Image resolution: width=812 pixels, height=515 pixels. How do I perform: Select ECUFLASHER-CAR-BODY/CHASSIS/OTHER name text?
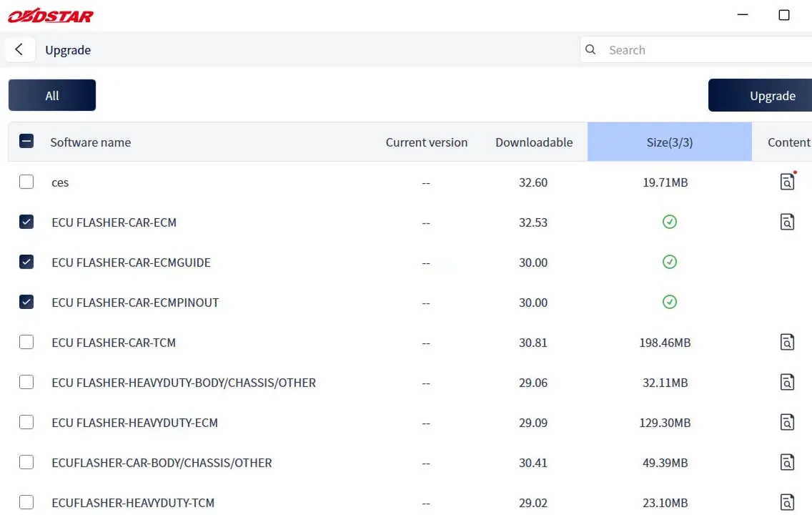(162, 463)
